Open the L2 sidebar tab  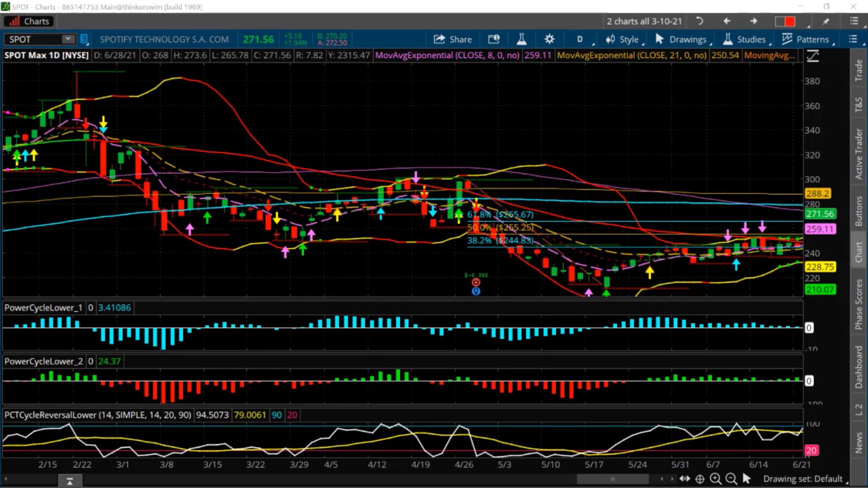pyautogui.click(x=859, y=409)
